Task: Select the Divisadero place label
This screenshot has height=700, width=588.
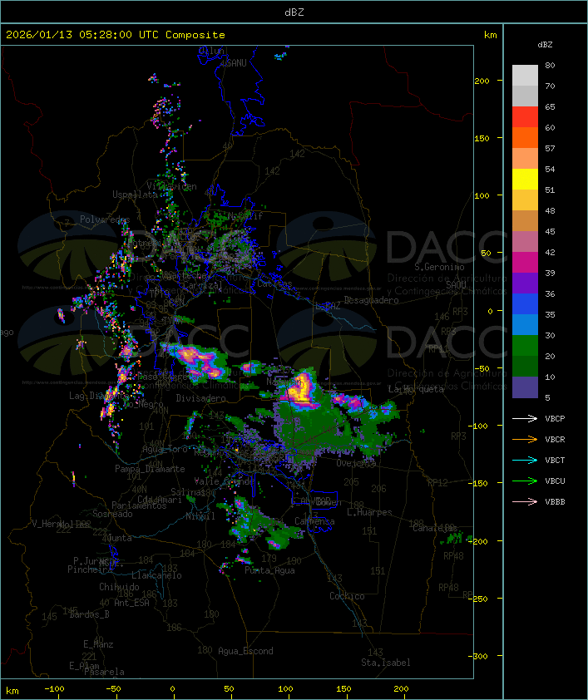Action: coord(200,399)
